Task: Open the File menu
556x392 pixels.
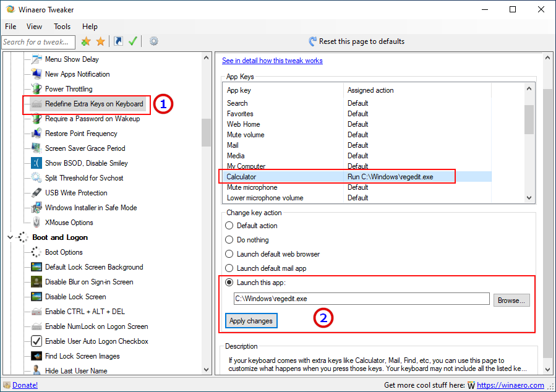Action: pyautogui.click(x=11, y=27)
